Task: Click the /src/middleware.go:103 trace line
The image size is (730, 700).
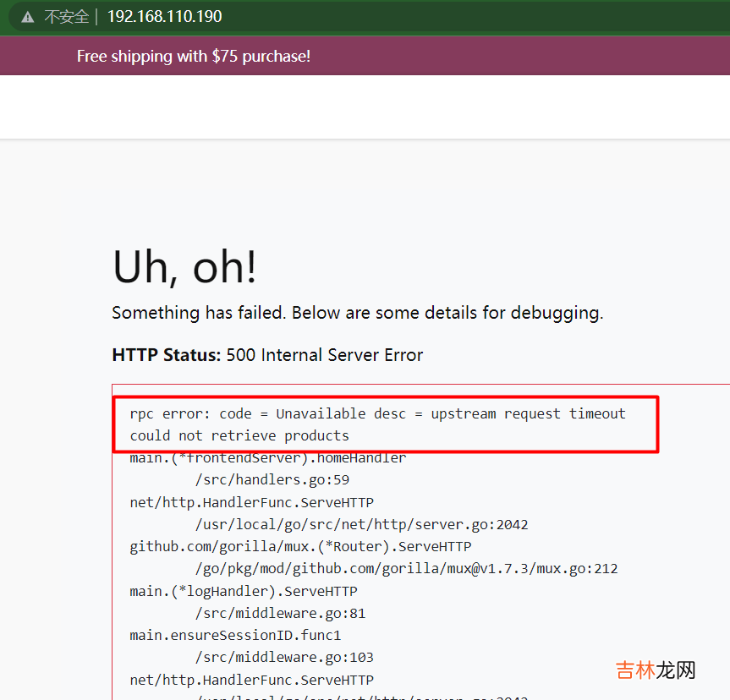Action: (x=284, y=657)
